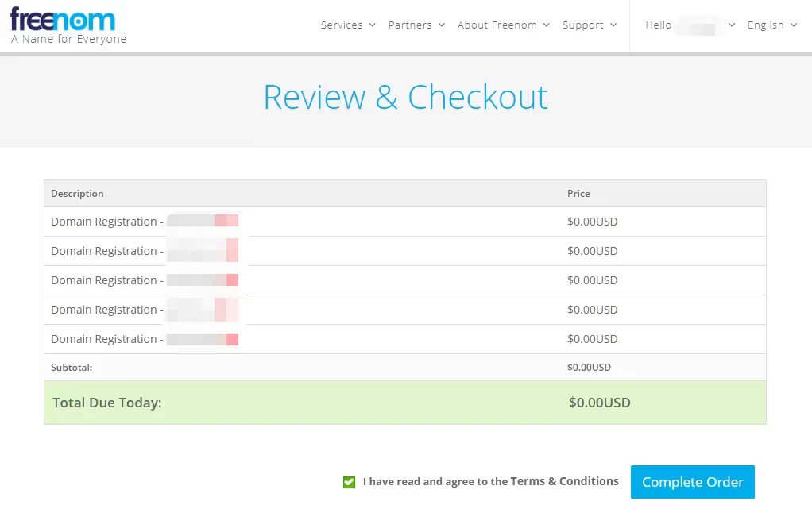Image resolution: width=812 pixels, height=509 pixels.
Task: Uncheck the Terms & Conditions agreement checkbox
Action: click(349, 482)
